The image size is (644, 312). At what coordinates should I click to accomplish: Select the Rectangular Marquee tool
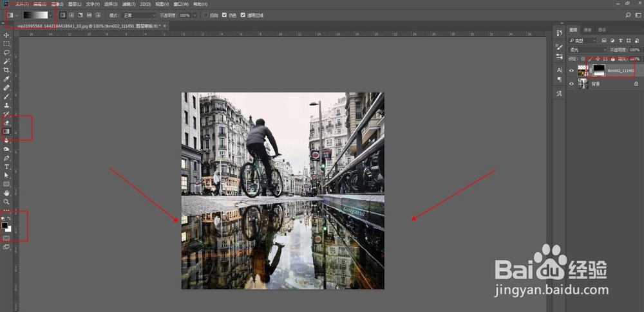coord(6,44)
